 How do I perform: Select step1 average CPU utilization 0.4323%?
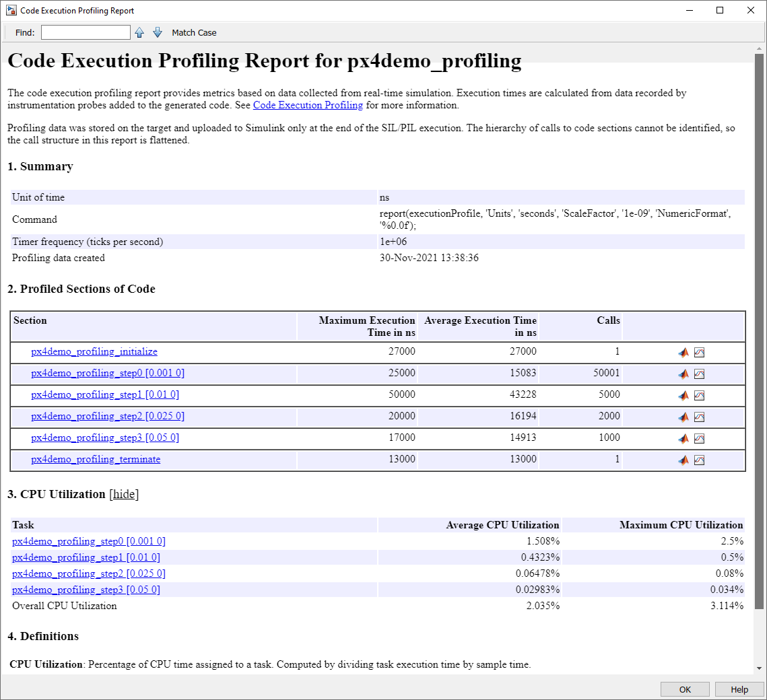point(540,557)
